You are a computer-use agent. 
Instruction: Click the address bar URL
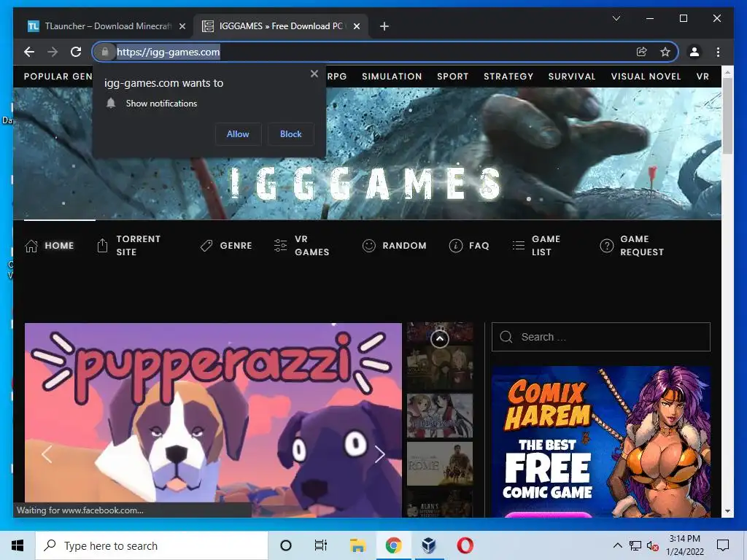(169, 52)
